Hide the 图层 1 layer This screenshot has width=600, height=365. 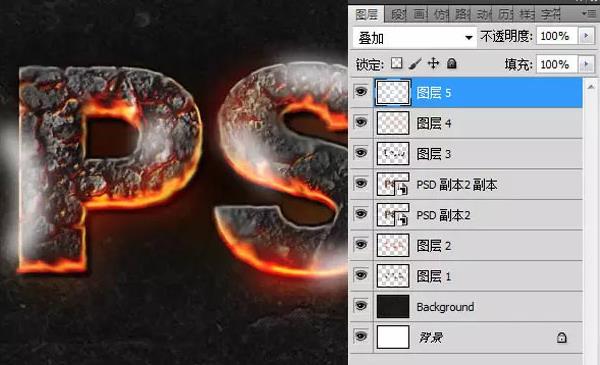coord(361,275)
